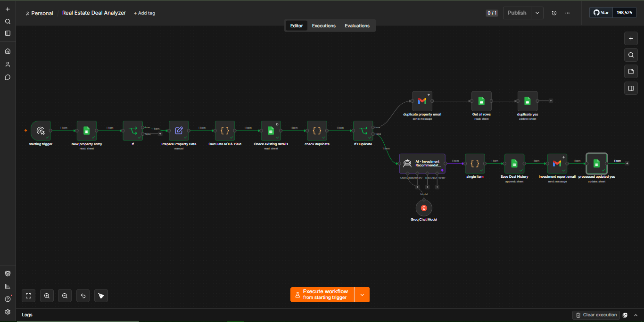Image resolution: width=644 pixels, height=322 pixels.
Task: Toggle the left sidebar panel icon
Action: (8, 33)
